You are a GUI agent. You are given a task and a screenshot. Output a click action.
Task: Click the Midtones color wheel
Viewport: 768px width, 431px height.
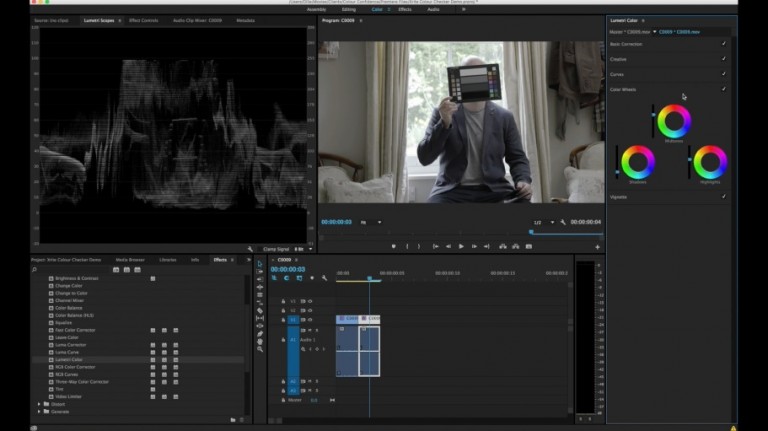674,121
